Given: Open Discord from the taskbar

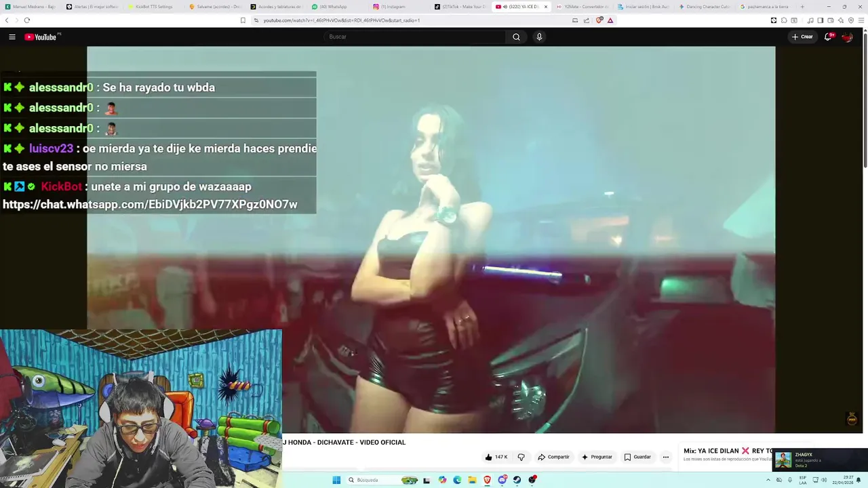Looking at the screenshot, I should (502, 480).
